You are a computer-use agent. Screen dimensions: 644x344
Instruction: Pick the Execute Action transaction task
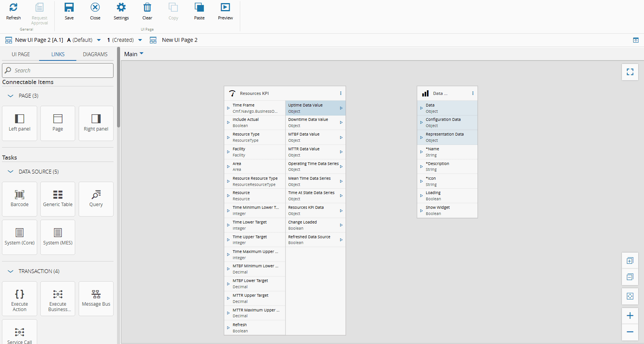(20, 299)
